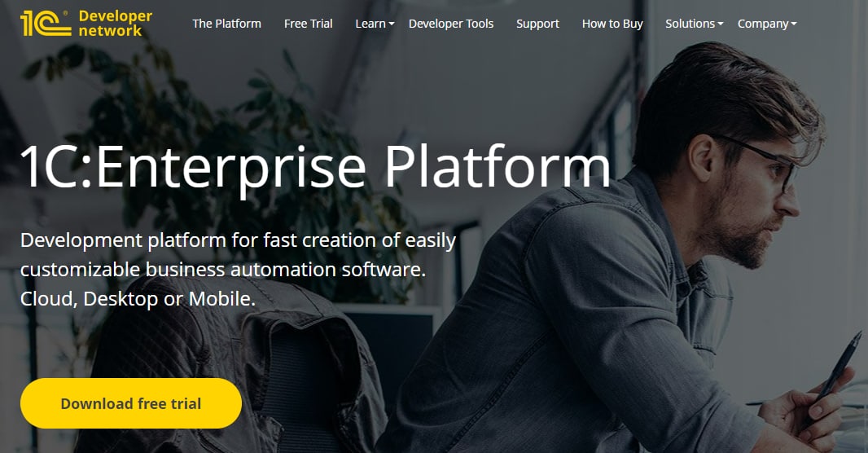This screenshot has width=868, height=453.
Task: Visit the Support page link
Action: (537, 24)
